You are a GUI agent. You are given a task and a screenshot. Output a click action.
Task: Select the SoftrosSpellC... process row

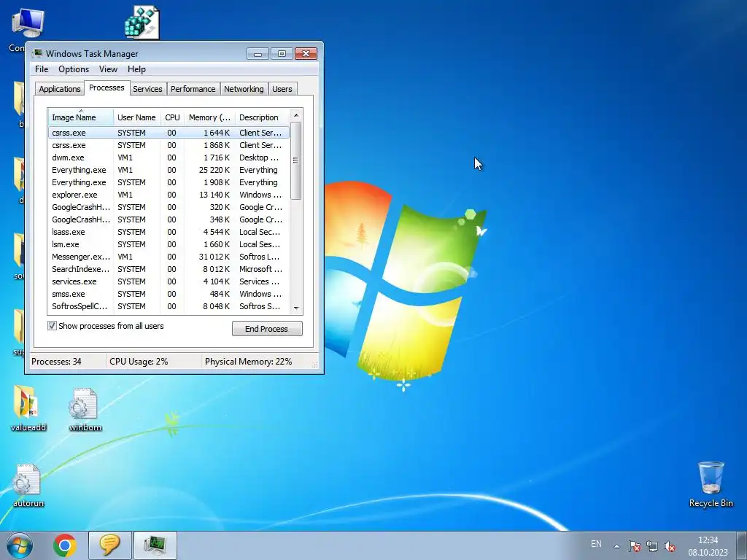point(169,306)
